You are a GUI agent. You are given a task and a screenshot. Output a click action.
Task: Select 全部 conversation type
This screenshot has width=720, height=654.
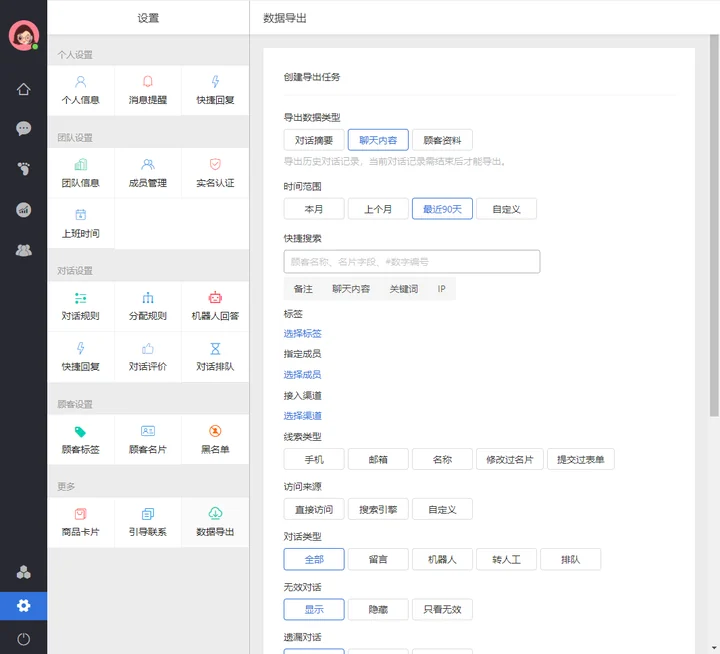pyautogui.click(x=314, y=559)
